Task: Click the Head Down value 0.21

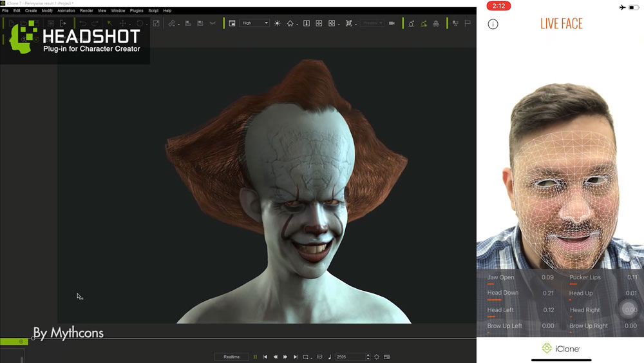Action: (548, 293)
